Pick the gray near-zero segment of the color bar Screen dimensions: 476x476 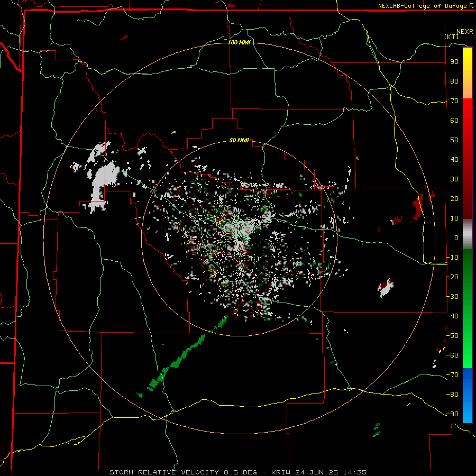(x=467, y=234)
